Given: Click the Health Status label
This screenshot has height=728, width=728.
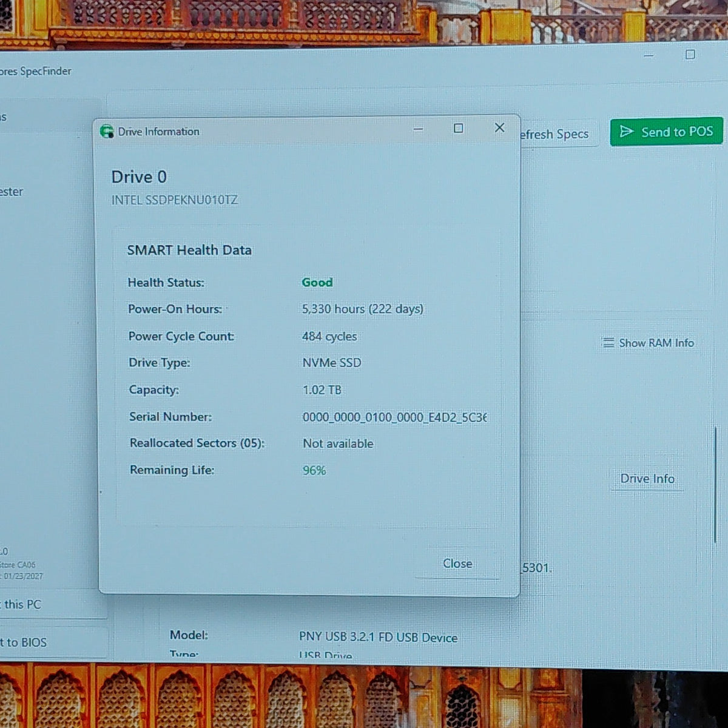Looking at the screenshot, I should click(166, 282).
